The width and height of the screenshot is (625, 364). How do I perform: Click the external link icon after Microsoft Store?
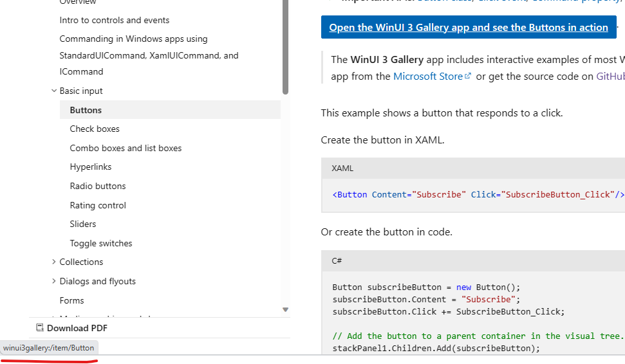click(x=468, y=77)
